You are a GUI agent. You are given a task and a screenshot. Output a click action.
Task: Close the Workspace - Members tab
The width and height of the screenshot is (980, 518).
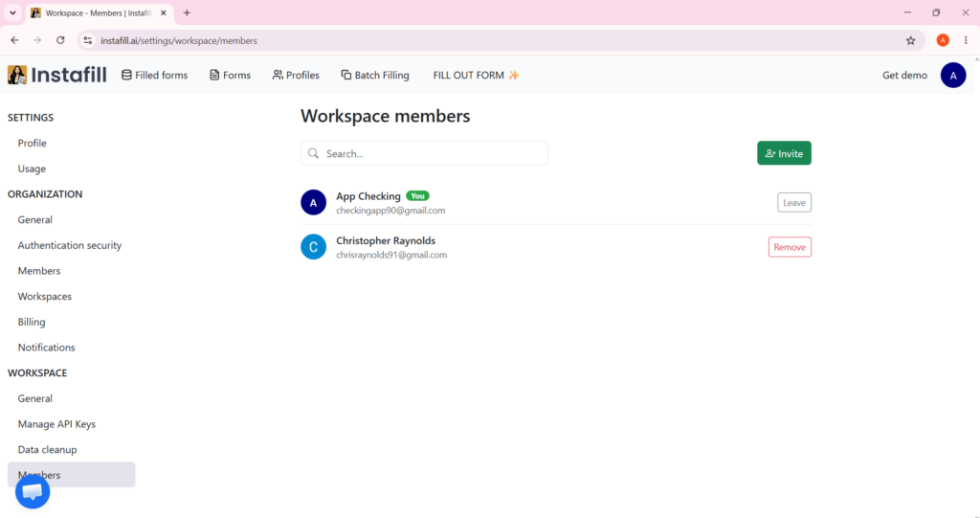[163, 13]
